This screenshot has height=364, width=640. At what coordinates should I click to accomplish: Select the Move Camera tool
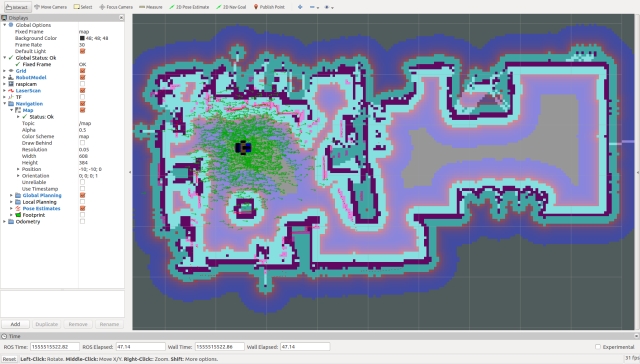51,7
